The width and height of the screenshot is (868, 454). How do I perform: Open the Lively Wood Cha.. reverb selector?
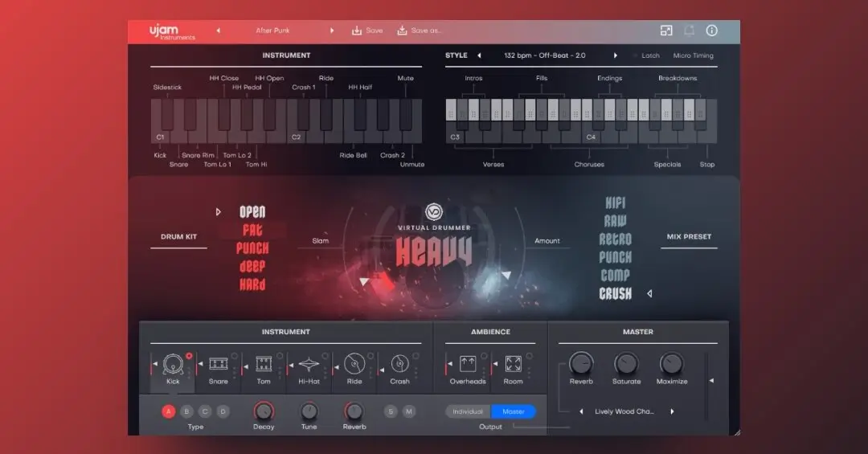pos(624,411)
